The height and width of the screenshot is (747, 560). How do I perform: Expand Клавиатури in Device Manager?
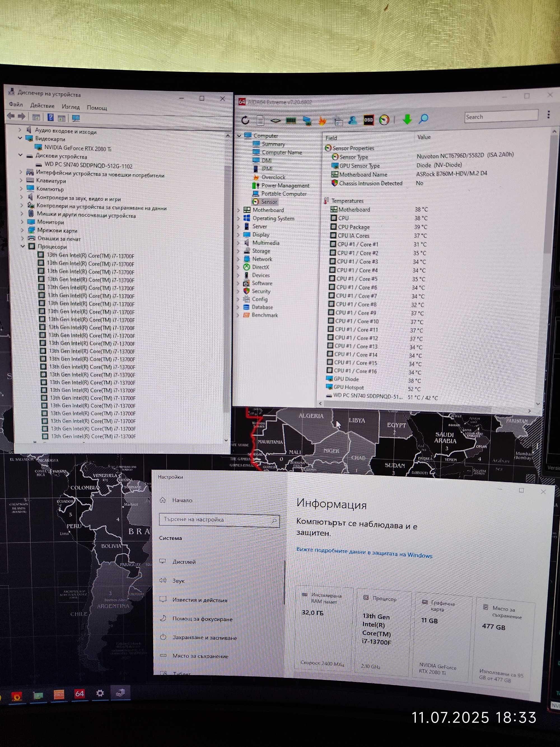coord(21,180)
